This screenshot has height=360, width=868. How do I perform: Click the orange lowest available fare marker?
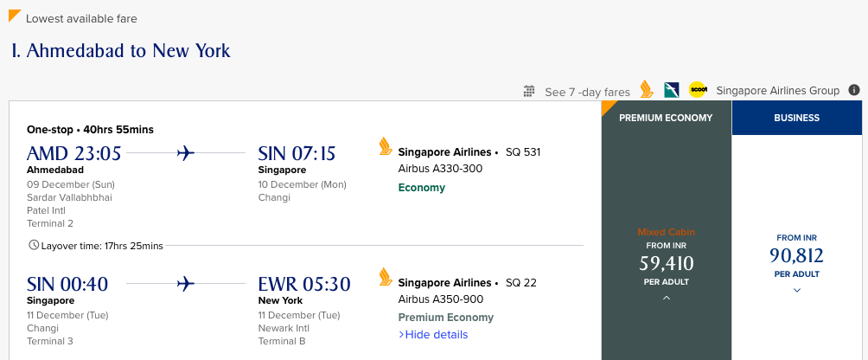15,16
